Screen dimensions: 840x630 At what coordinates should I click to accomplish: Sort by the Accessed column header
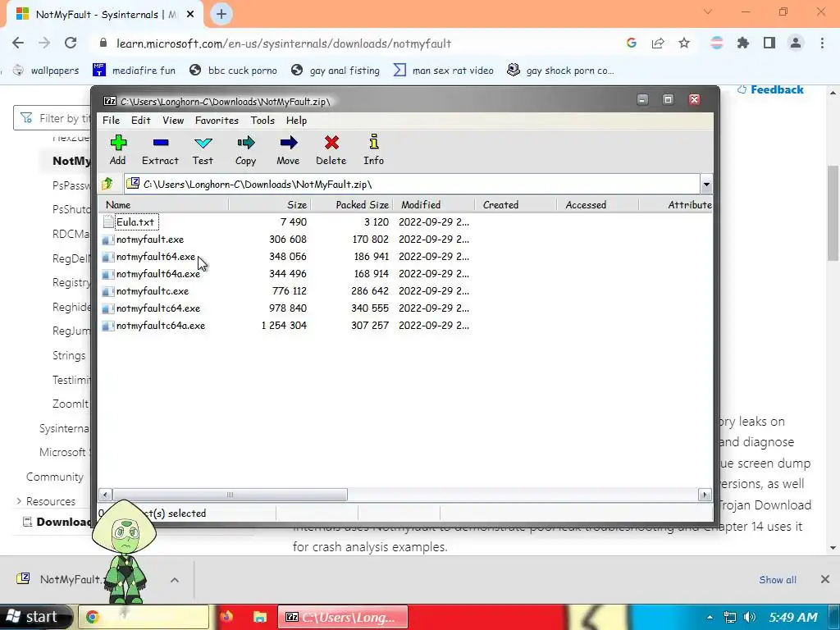pos(597,204)
